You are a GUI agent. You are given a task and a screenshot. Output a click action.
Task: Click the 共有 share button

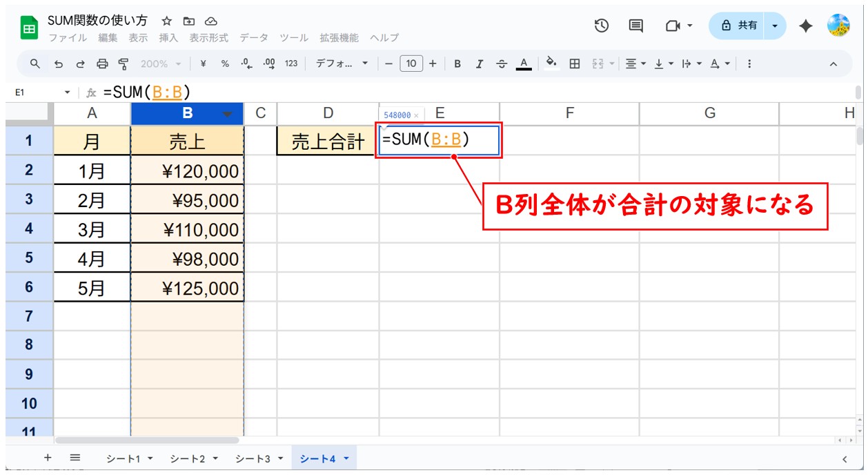click(740, 26)
